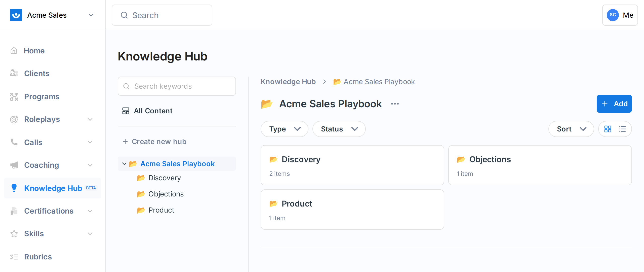Click the plus icon beside Create new hub
The width and height of the screenshot is (644, 272).
[x=125, y=142]
